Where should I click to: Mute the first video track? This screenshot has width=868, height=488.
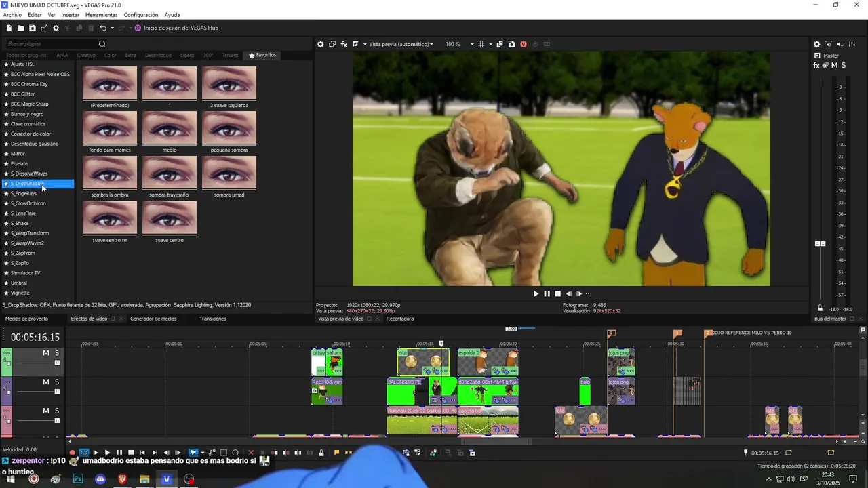pos(46,353)
